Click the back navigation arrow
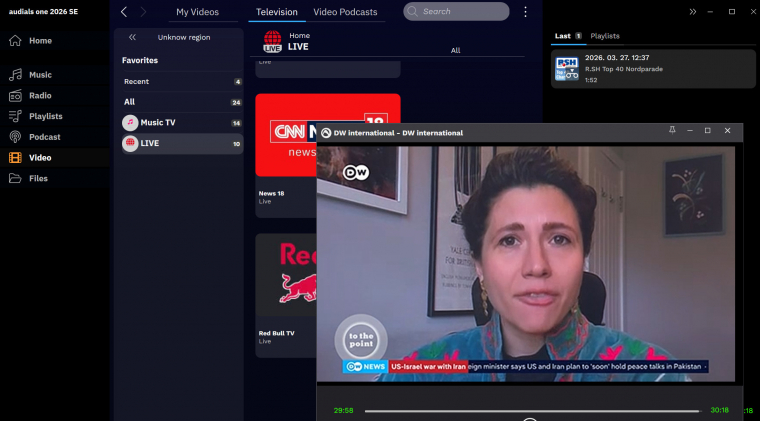Image resolution: width=760 pixels, height=421 pixels. pyautogui.click(x=124, y=12)
